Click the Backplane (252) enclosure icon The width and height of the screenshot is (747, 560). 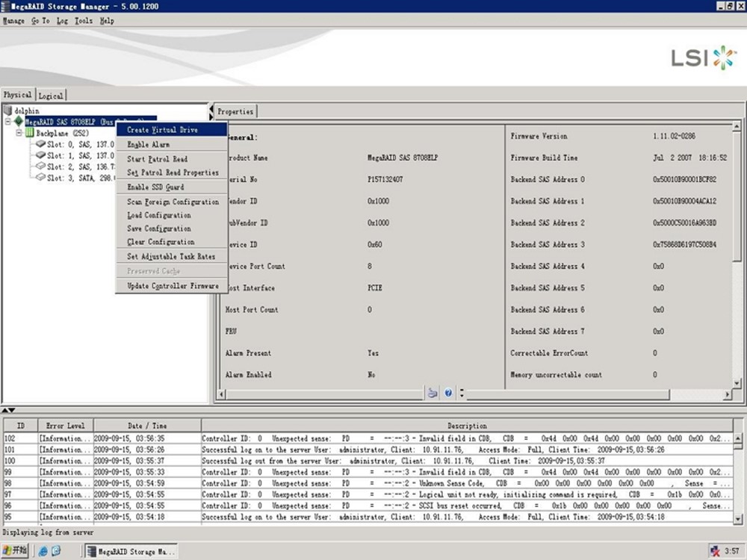pos(30,132)
